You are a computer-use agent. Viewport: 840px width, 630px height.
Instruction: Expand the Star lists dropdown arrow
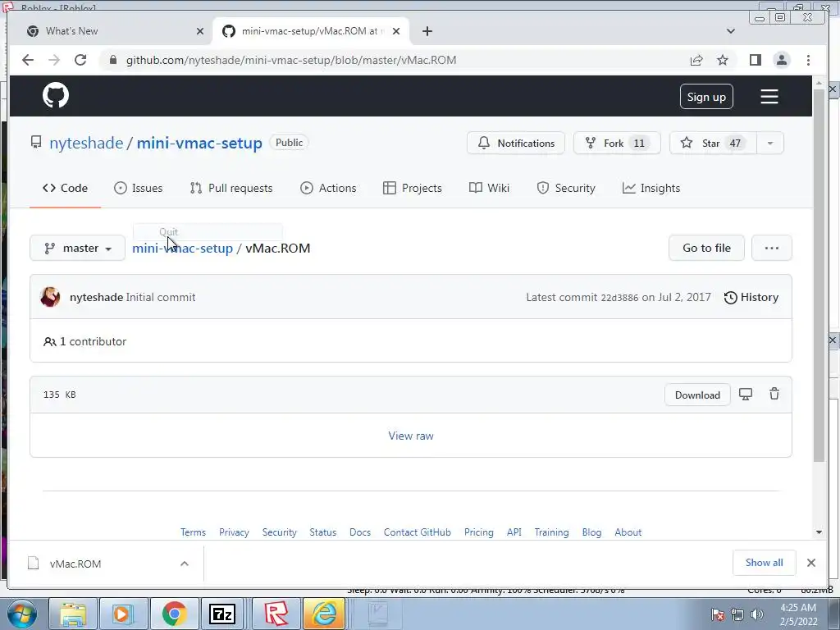pyautogui.click(x=769, y=143)
